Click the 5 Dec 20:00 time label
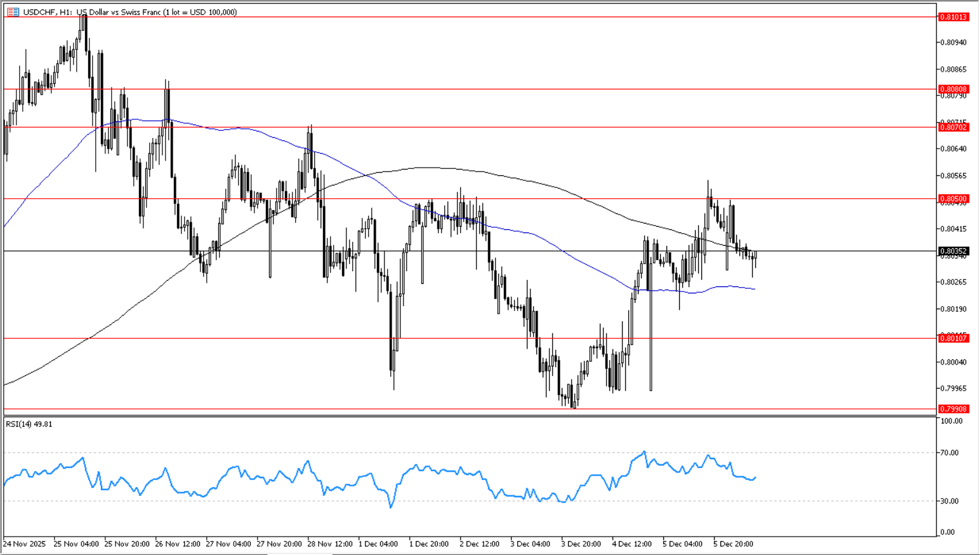The height and width of the screenshot is (555, 980). 733,544
